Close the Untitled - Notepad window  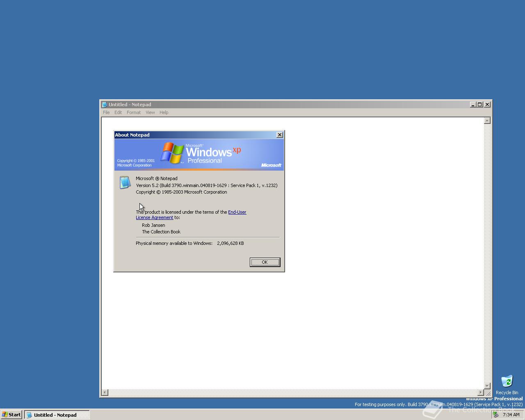tap(487, 105)
